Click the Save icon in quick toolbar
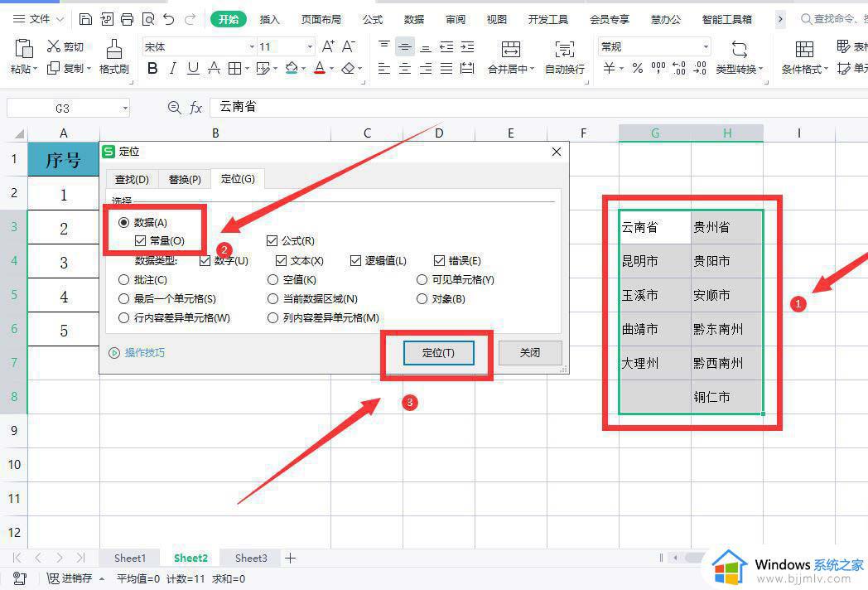Viewport: 868px width, 590px height. coord(85,19)
